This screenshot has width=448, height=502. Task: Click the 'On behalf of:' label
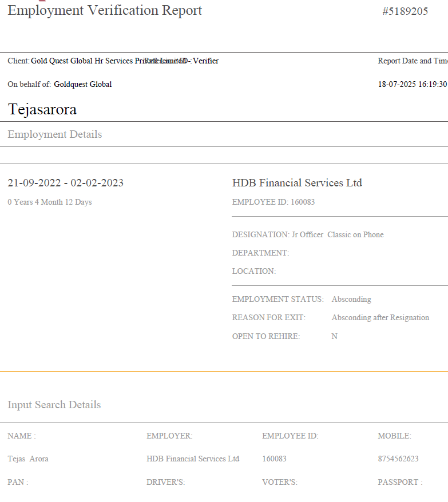(29, 84)
